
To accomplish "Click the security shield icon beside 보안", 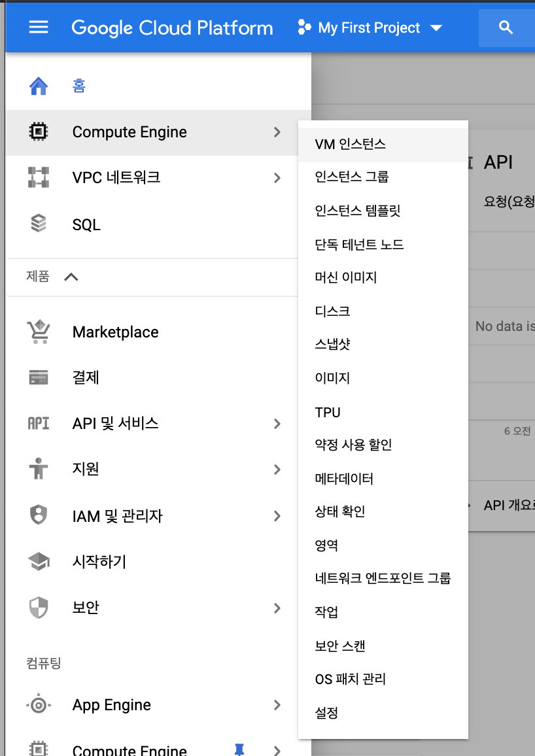I will [39, 608].
